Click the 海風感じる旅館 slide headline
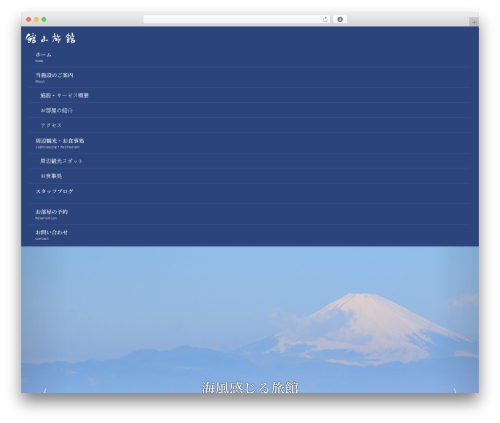Screen dimensions: 500x423 pyautogui.click(x=250, y=387)
